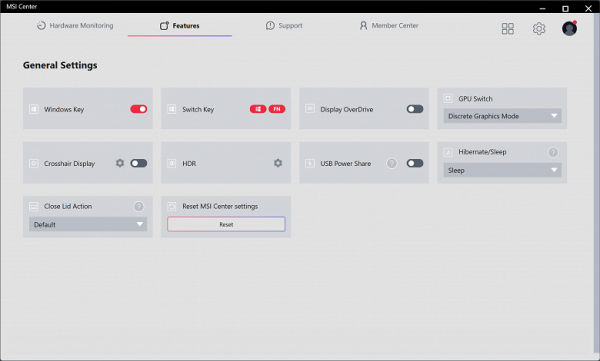Open the apps grid icon

click(507, 28)
